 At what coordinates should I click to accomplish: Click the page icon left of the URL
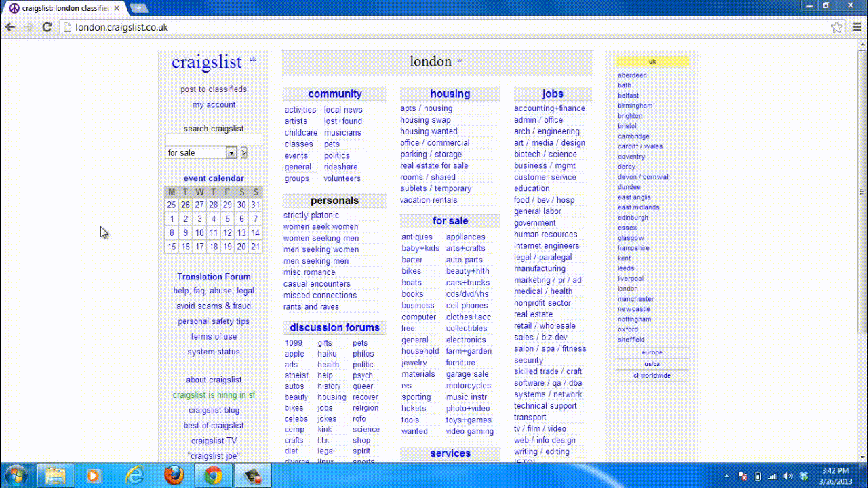pos(66,27)
